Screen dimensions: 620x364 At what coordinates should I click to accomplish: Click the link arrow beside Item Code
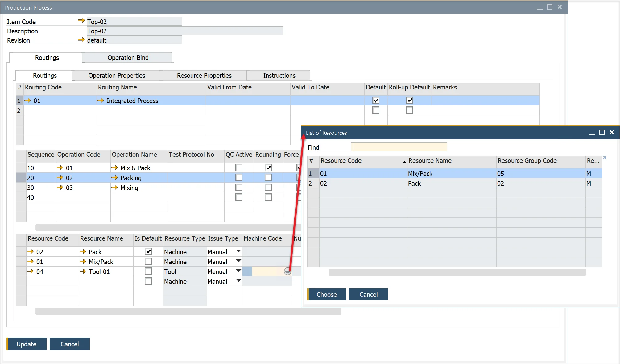click(x=81, y=21)
